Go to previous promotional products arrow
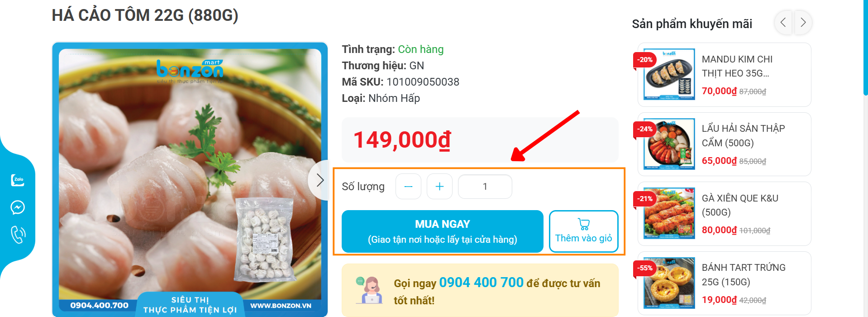The height and width of the screenshot is (317, 868). coord(783,23)
